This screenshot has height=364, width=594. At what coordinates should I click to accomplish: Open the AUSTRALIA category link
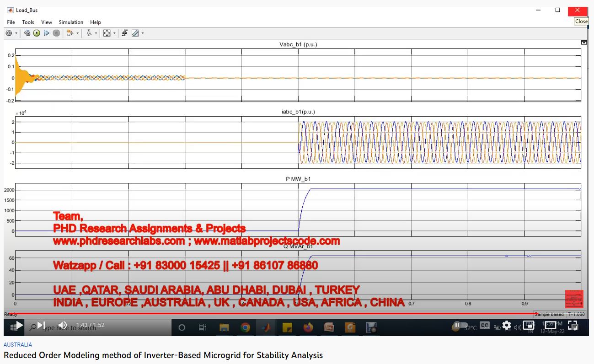point(18,345)
